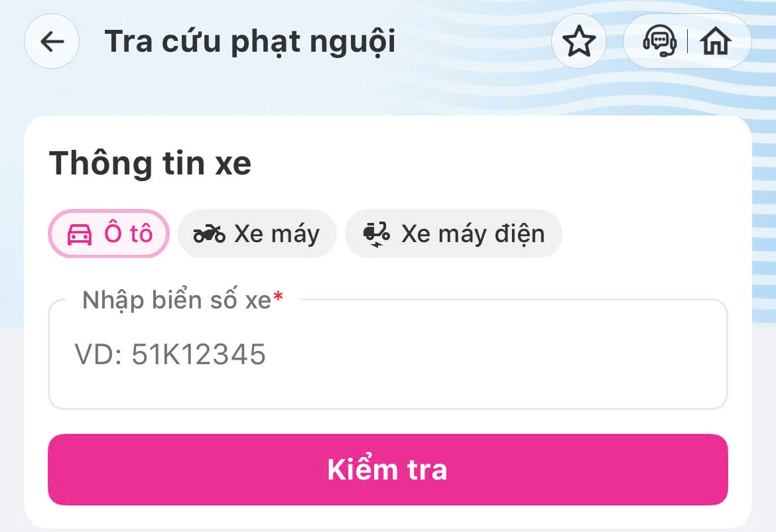This screenshot has width=776, height=532.
Task: Focus the license plate input field
Action: click(x=387, y=355)
